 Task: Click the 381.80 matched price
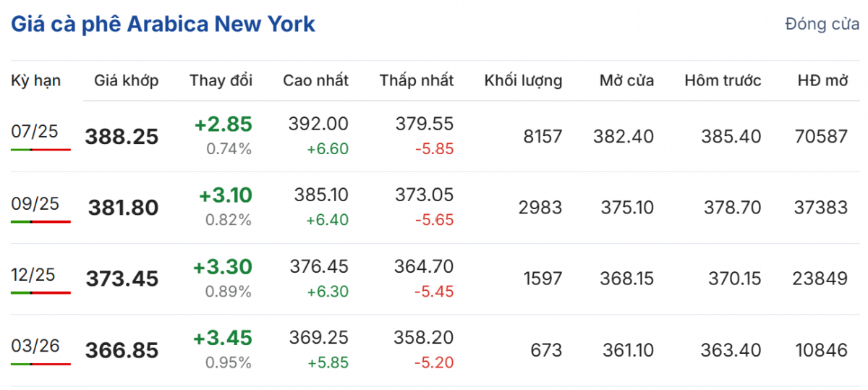point(123,208)
